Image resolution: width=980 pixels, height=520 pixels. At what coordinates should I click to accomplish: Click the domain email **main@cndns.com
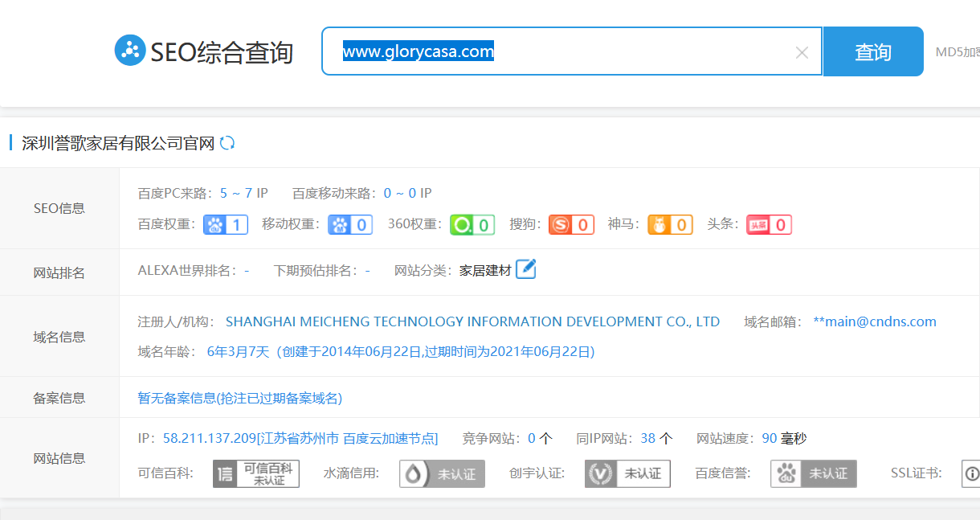click(875, 321)
